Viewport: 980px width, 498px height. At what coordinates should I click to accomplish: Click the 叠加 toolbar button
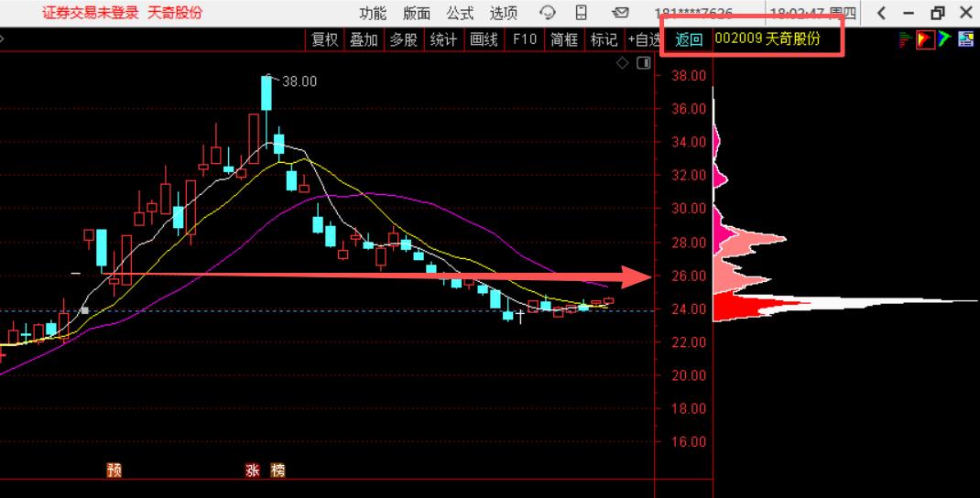[x=364, y=39]
